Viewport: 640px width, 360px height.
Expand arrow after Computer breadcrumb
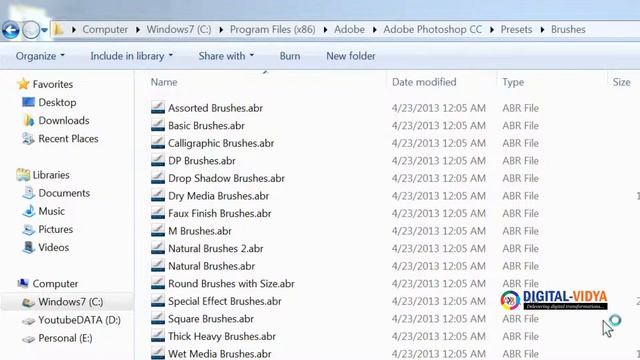point(138,30)
